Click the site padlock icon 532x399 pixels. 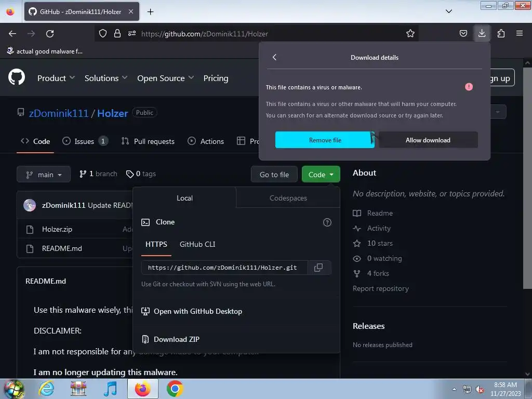117,33
